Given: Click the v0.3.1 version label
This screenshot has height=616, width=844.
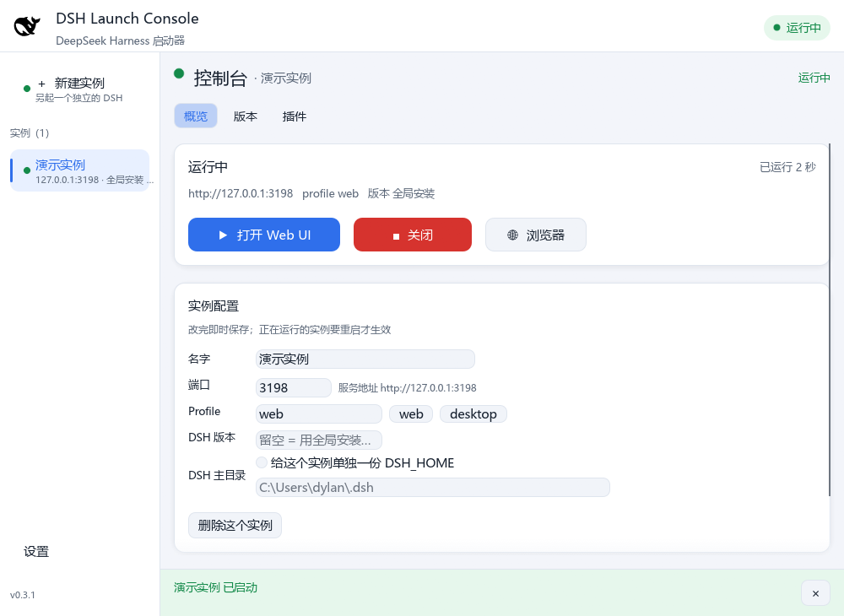Looking at the screenshot, I should click(x=23, y=595).
